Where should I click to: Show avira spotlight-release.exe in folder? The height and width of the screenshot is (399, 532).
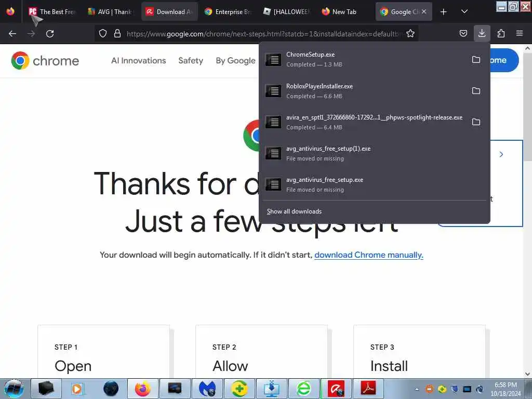[476, 122]
